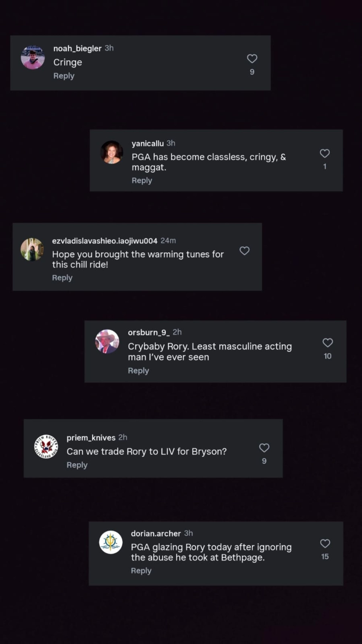
Task: Reply to dorian.archer's comment
Action: pyautogui.click(x=141, y=571)
